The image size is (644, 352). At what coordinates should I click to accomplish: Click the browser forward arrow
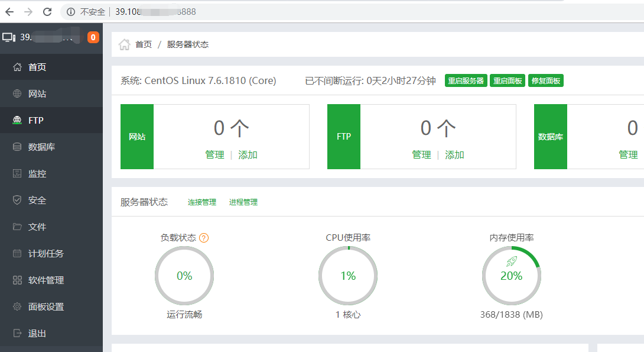28,11
